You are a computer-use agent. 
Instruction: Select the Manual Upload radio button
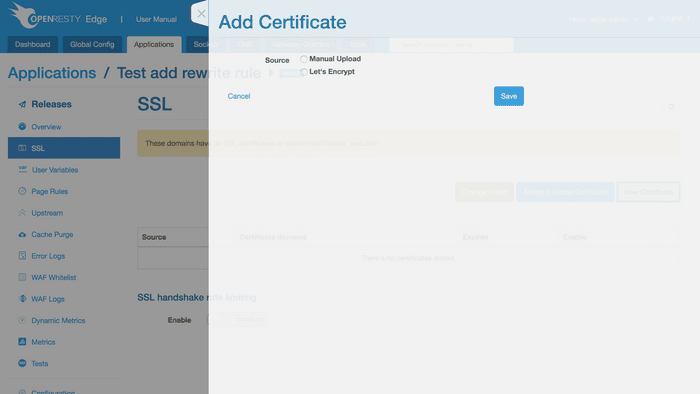tap(304, 59)
